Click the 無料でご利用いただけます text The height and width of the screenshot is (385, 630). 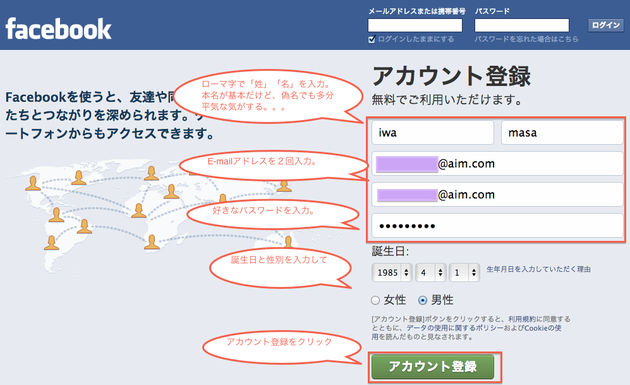446,99
